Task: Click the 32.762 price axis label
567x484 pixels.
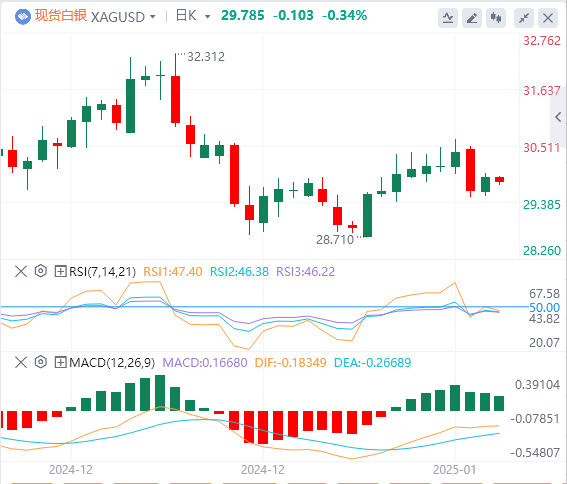Action: [542, 41]
